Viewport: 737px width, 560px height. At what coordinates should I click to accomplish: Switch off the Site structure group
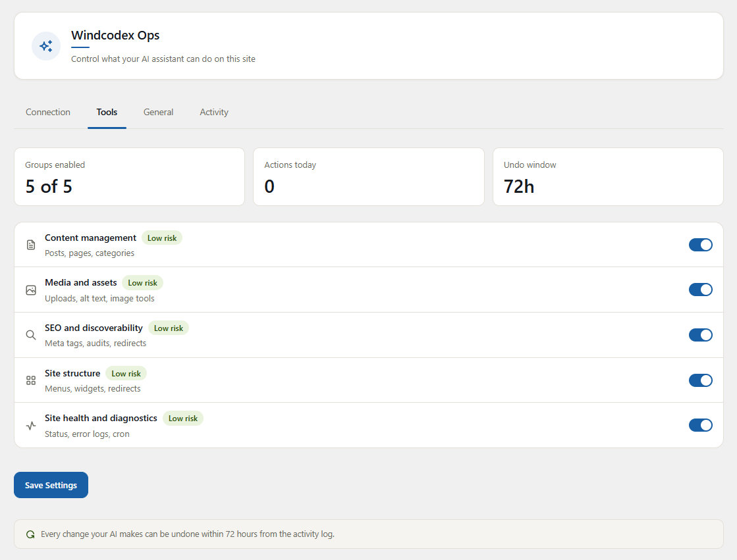[x=700, y=380]
